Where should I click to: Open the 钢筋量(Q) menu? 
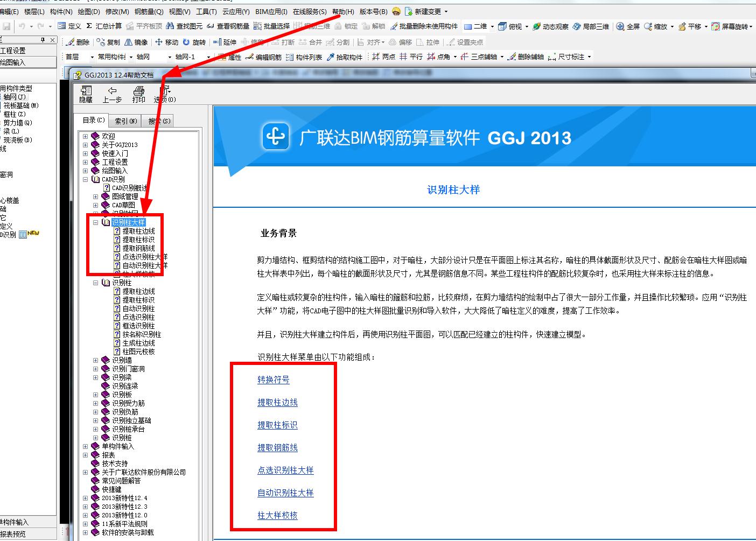pyautogui.click(x=149, y=11)
